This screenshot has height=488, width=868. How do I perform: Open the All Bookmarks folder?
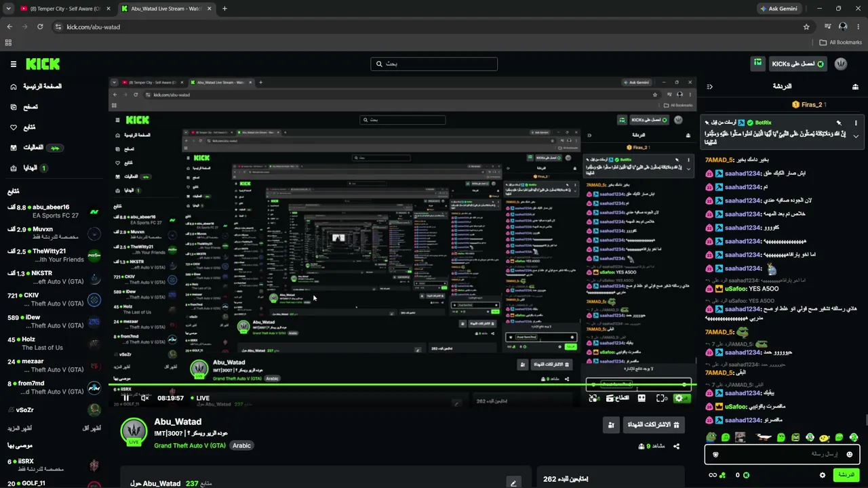[841, 42]
